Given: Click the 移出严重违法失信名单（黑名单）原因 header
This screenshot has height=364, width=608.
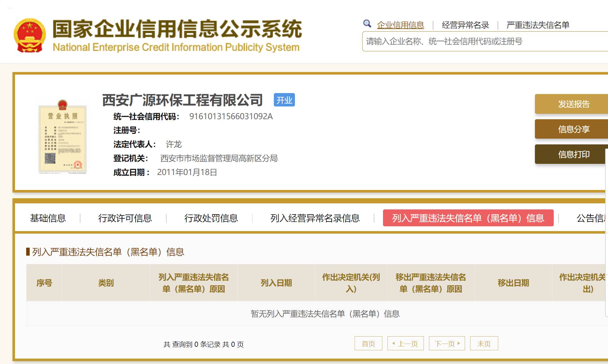Looking at the screenshot, I should [x=431, y=283].
